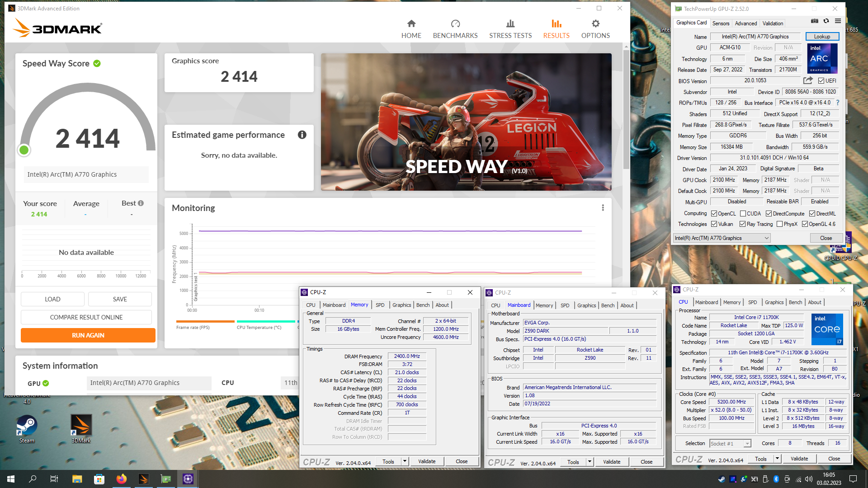This screenshot has height=488, width=868.
Task: Click Intel ARC logo in GPU-Z
Action: 822,58
